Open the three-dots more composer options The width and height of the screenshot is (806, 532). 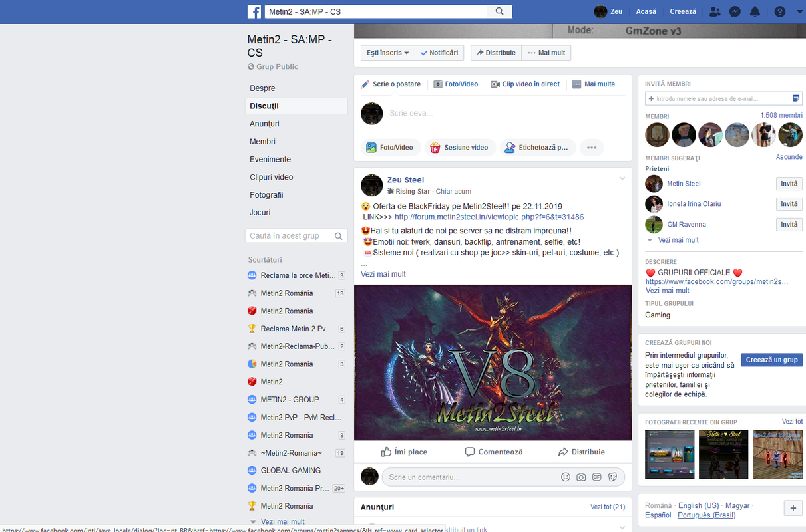pos(592,148)
